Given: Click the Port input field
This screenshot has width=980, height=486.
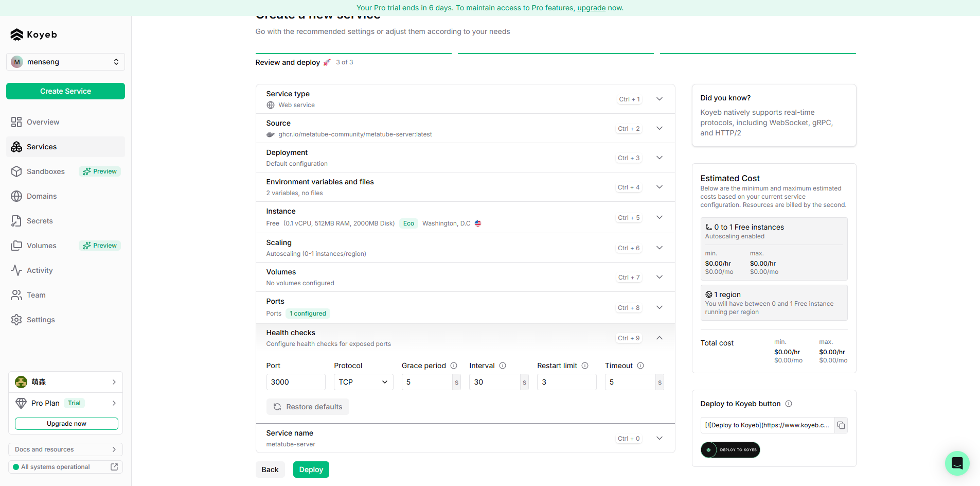Looking at the screenshot, I should 295,382.
